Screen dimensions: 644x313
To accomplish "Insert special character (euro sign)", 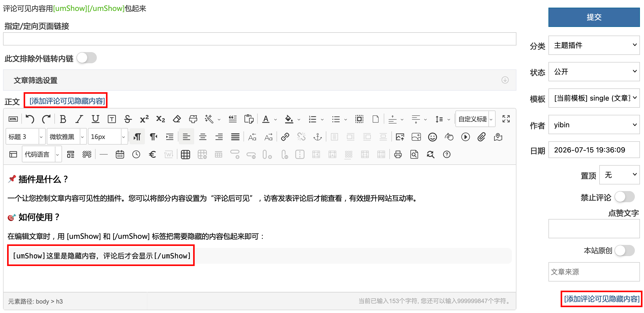I will (x=152, y=154).
